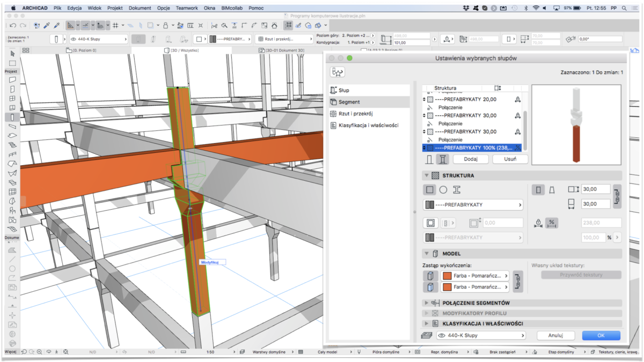Click the eyedropper pick-up parameters tool

click(x=47, y=25)
